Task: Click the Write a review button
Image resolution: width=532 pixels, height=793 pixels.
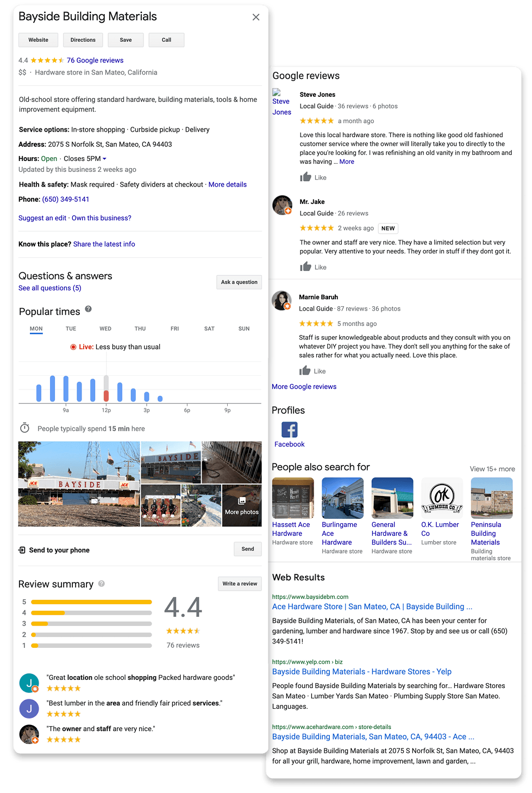Action: tap(240, 584)
